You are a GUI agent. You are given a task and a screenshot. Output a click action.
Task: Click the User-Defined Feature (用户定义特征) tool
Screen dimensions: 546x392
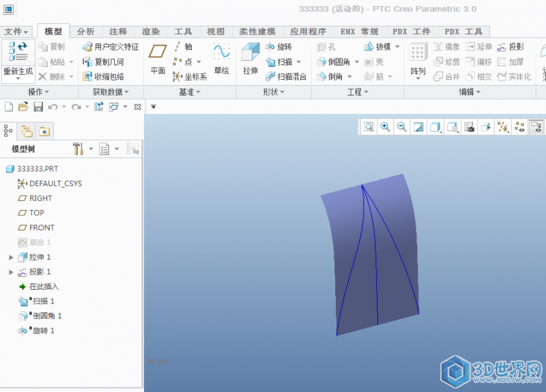coord(111,46)
